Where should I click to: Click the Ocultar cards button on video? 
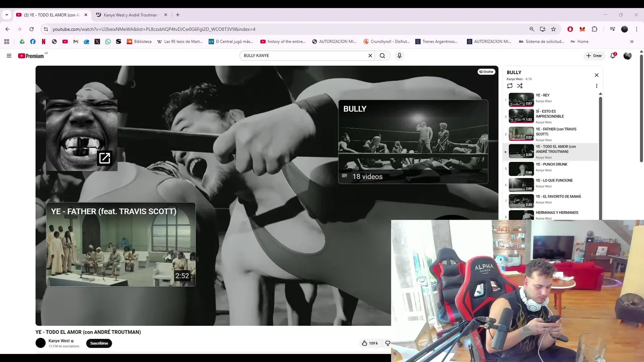click(x=486, y=72)
